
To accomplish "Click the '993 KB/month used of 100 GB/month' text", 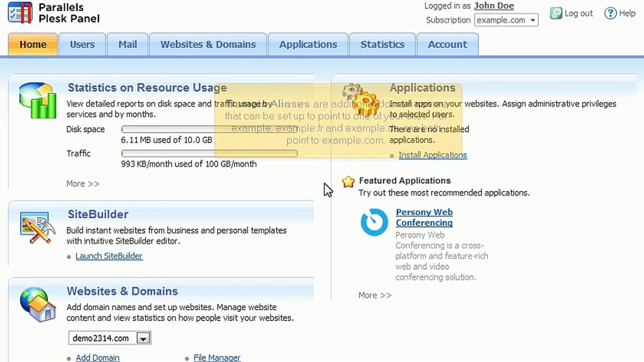I will tap(189, 164).
